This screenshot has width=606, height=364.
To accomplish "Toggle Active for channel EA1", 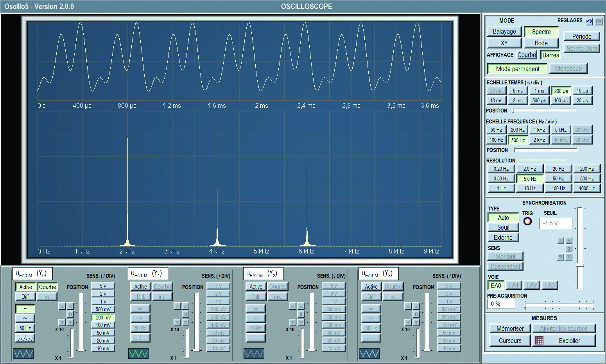I will click(x=141, y=287).
